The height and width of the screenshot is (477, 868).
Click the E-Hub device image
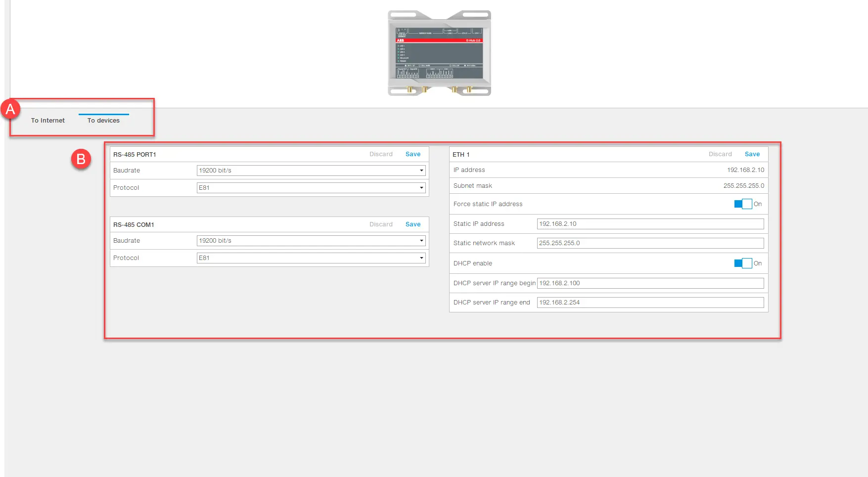[x=439, y=53]
